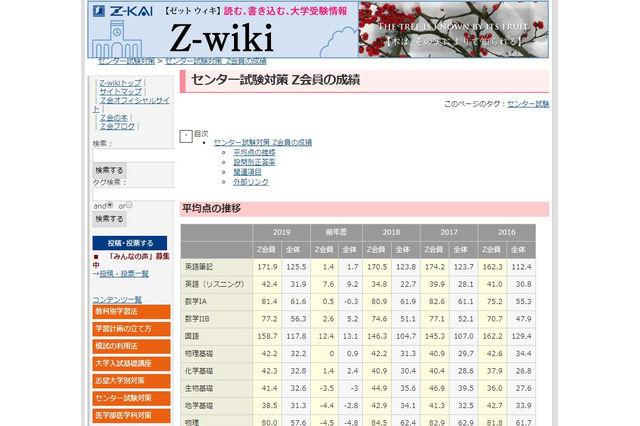Jump to 外部リンク in the contents
This screenshot has width=640, height=426.
click(x=251, y=182)
